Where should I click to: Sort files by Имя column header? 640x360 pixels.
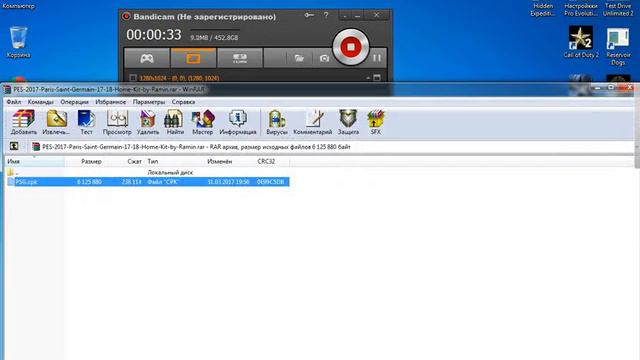[35, 161]
